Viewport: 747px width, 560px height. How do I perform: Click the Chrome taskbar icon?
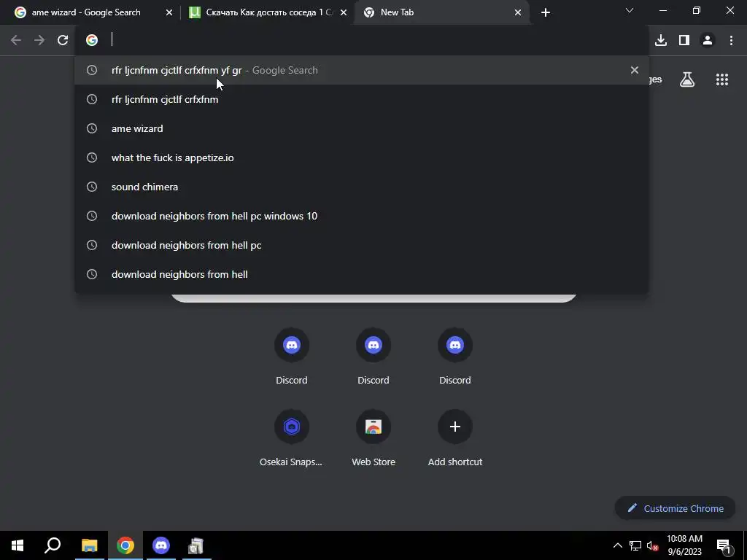[125, 545]
